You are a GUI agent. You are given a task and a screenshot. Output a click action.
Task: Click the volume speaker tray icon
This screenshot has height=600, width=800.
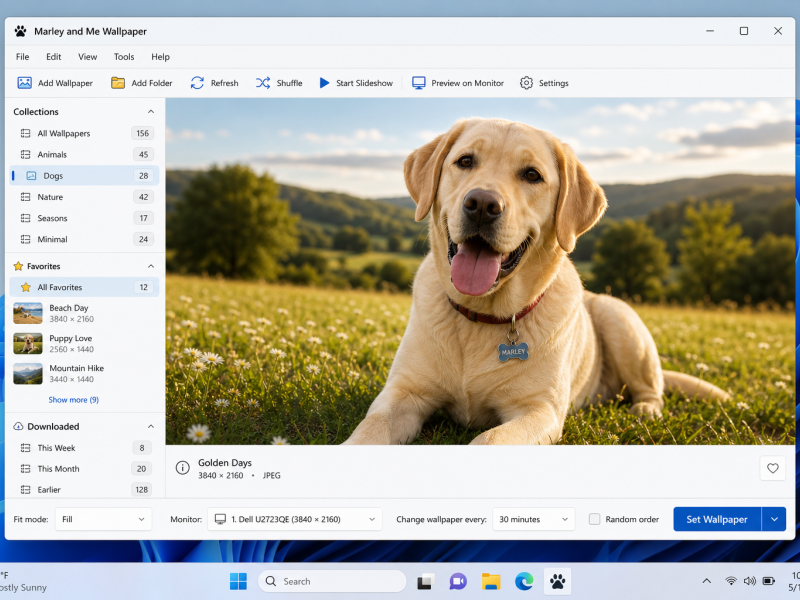pos(749,581)
